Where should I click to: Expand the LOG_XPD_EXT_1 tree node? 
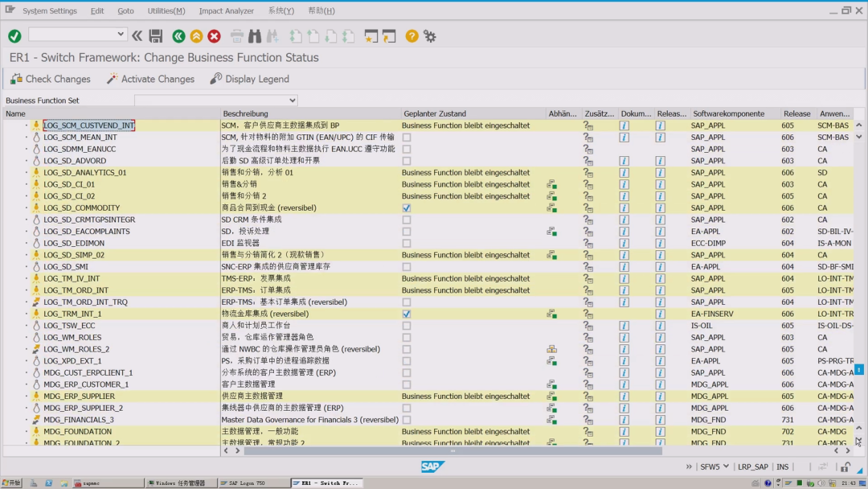click(x=26, y=361)
